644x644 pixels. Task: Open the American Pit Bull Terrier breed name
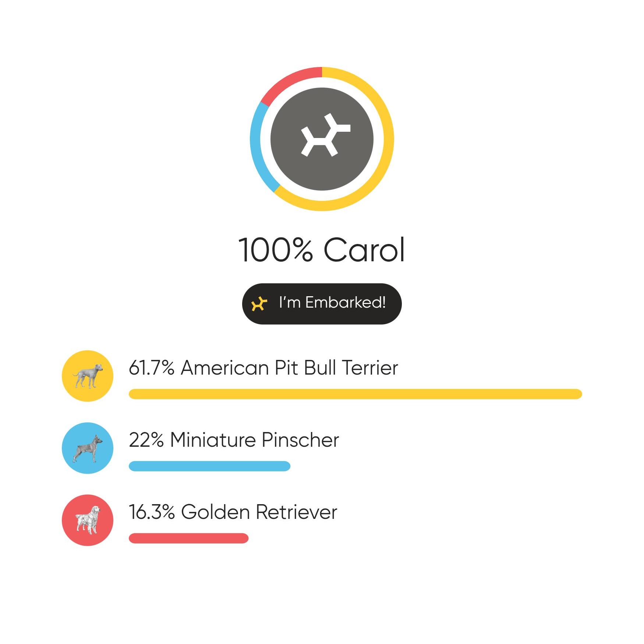tap(289, 368)
